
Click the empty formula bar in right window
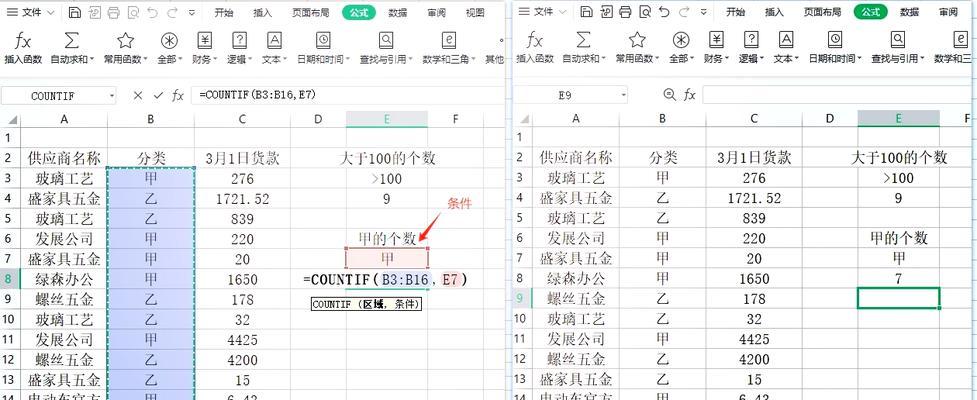(837, 95)
